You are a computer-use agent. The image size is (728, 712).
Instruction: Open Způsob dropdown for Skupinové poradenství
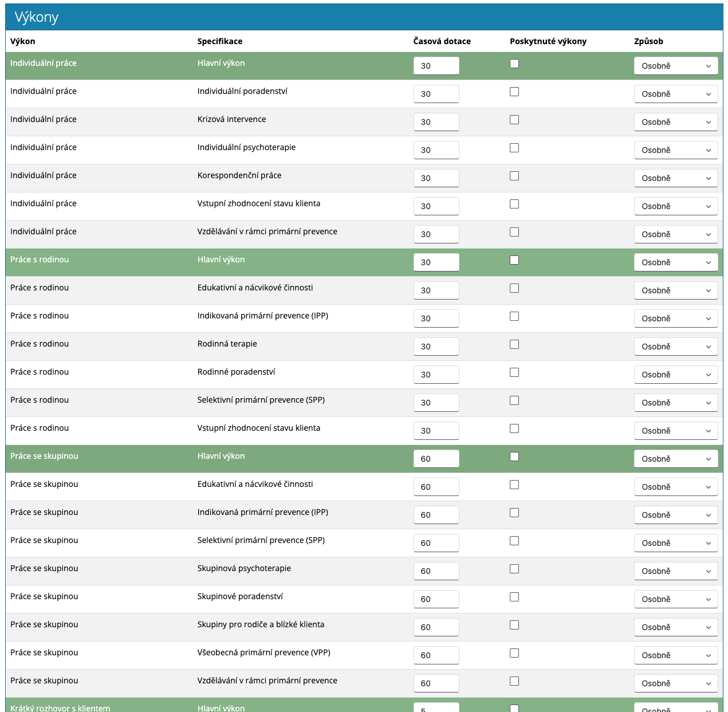tap(676, 599)
